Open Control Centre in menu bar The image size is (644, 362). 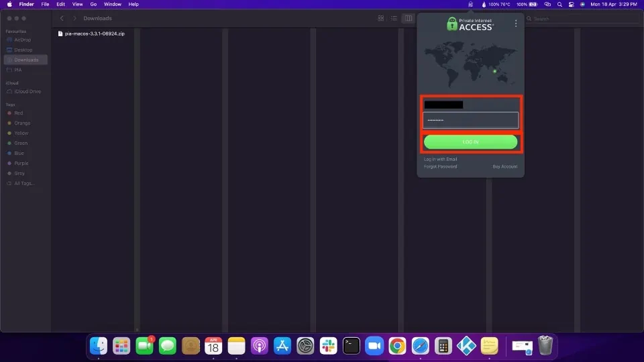coord(572,4)
